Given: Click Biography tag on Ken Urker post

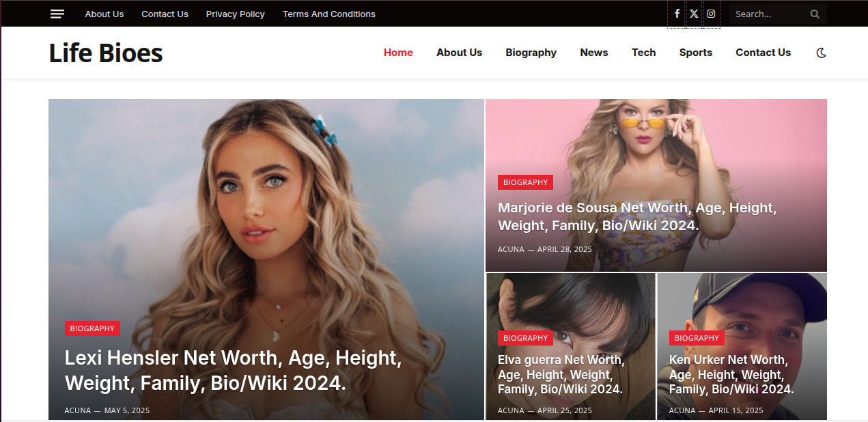Looking at the screenshot, I should pos(697,338).
